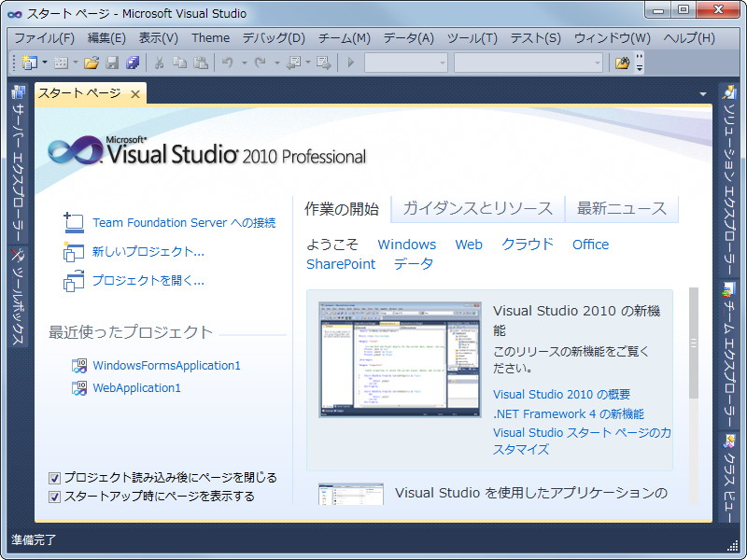The width and height of the screenshot is (747, 560).
Task: Click the Undo arrow icon
Action: click(x=228, y=63)
